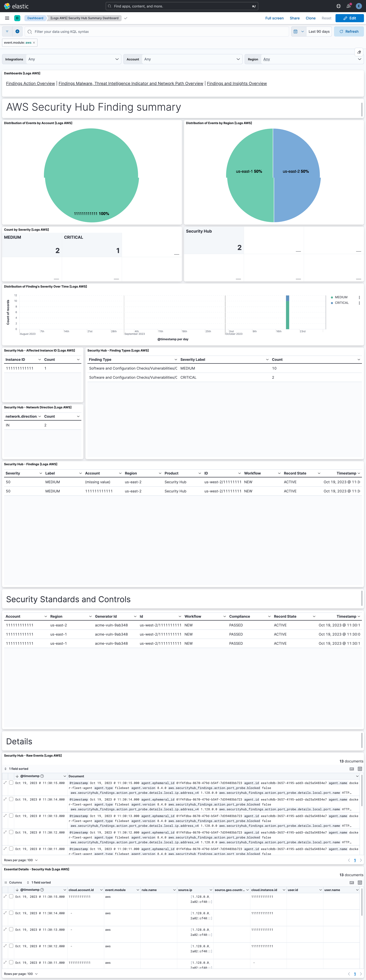Open the newsfeed notifications icon

click(348, 6)
